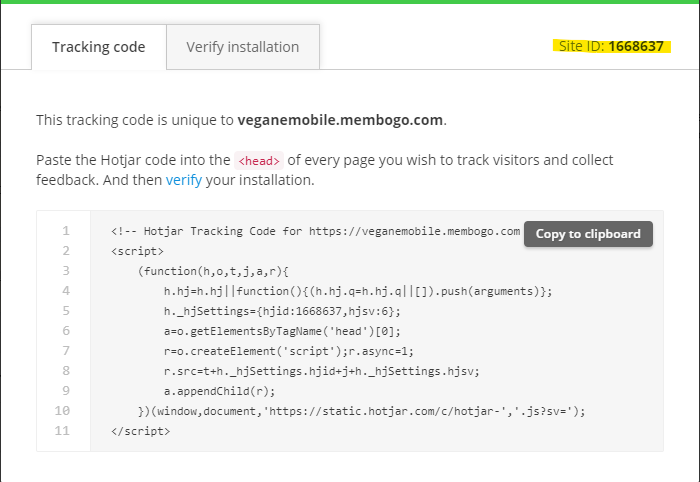This screenshot has height=482, width=700.
Task: Click line number 1 in the gutter
Action: 65,231
